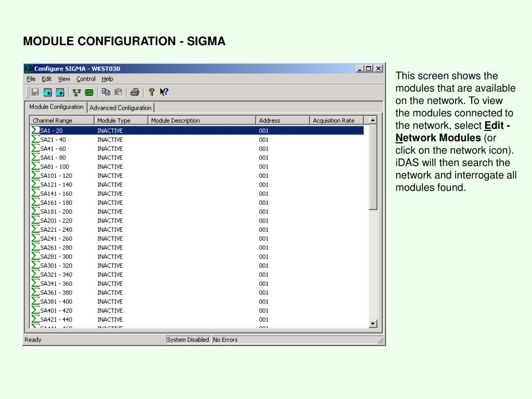Click the import arrow-left window icon

[x=47, y=92]
